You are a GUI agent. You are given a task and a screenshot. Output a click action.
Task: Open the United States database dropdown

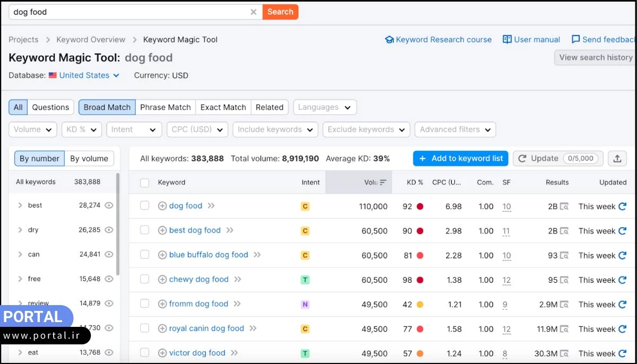coord(84,75)
